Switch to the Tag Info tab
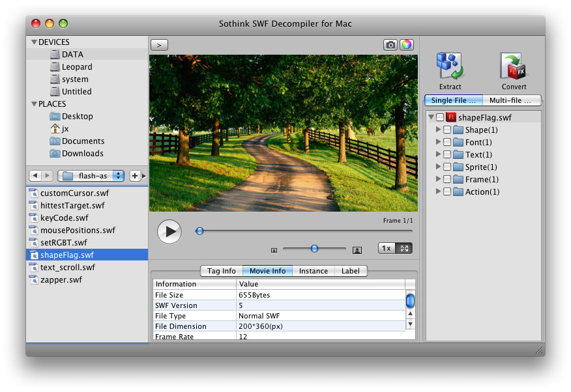 [x=222, y=271]
